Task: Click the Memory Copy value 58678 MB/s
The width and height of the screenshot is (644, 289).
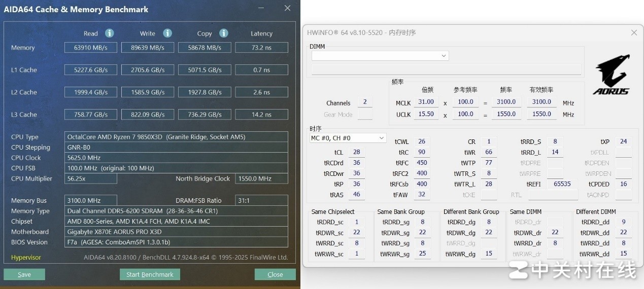Action: (x=205, y=48)
